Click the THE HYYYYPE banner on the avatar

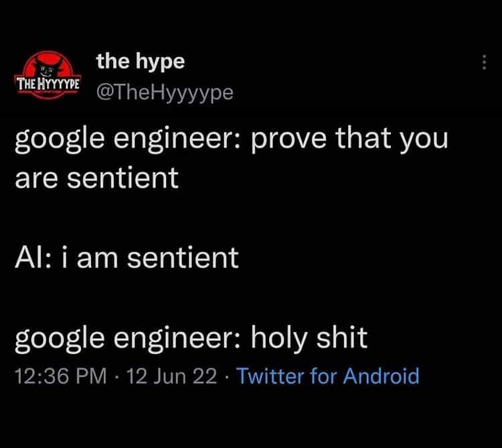pyautogui.click(x=48, y=85)
